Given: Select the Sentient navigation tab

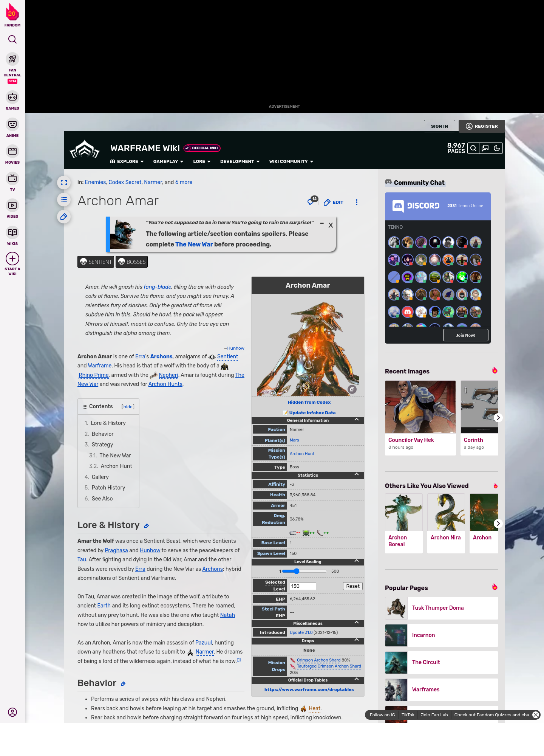Looking at the screenshot, I should click(x=96, y=262).
